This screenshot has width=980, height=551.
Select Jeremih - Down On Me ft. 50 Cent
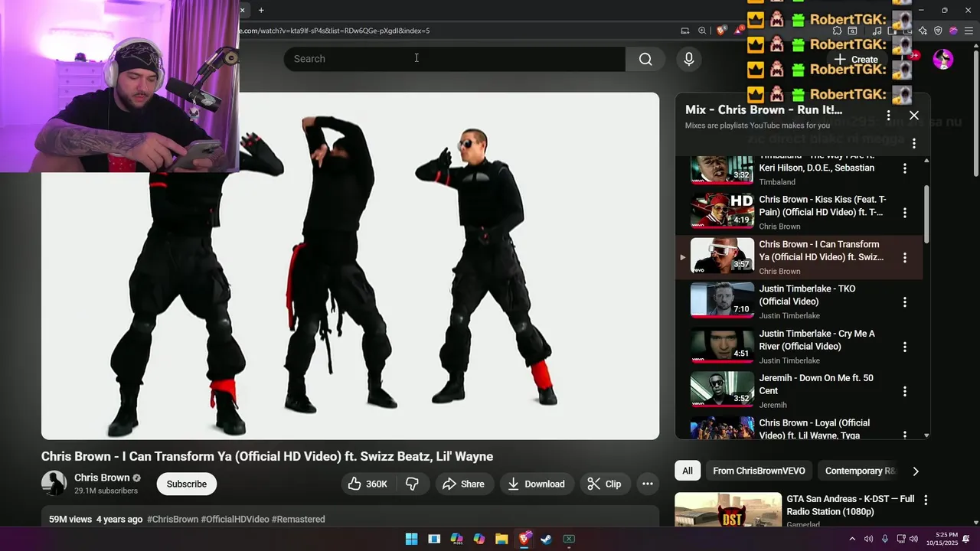pos(816,384)
